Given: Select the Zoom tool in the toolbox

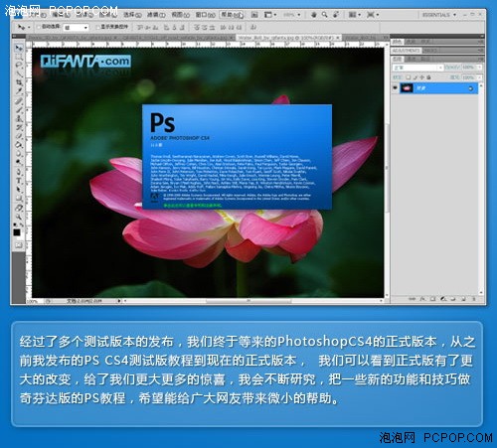Looking at the screenshot, I should pos(19,217).
